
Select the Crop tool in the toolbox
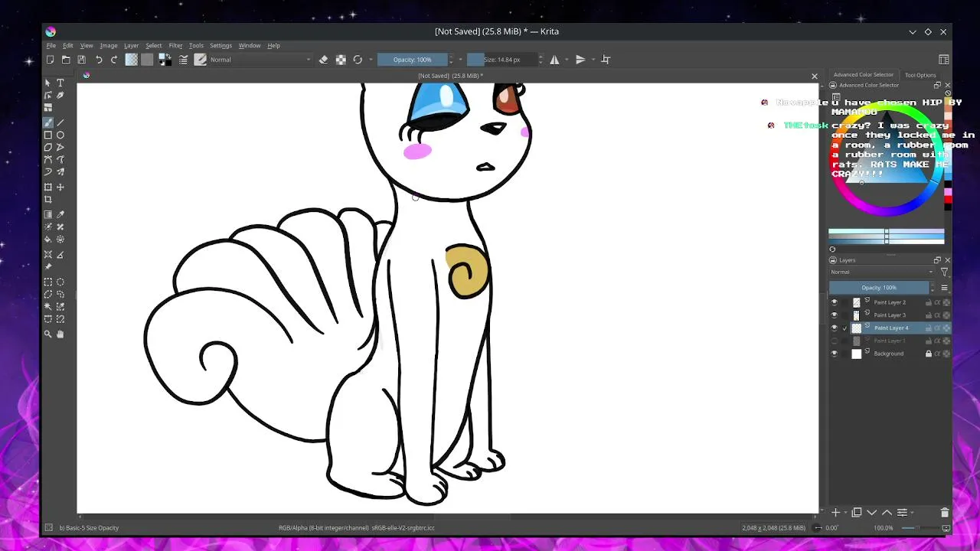coord(48,200)
